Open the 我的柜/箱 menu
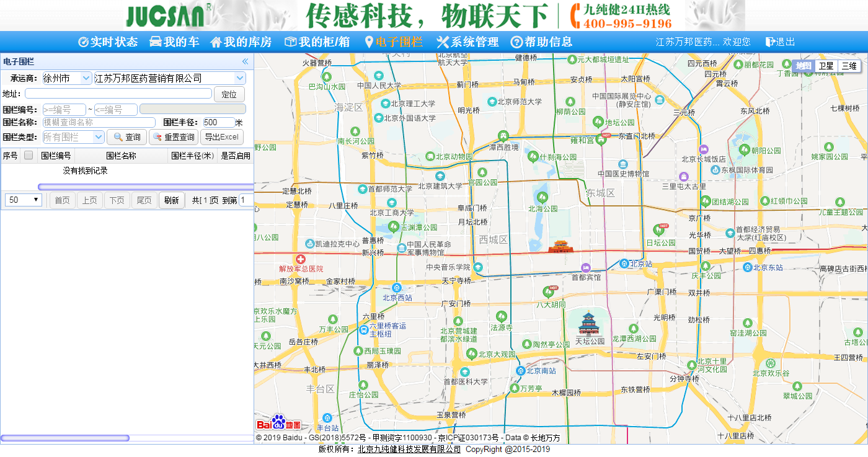Image resolution: width=868 pixels, height=457 pixels. [x=317, y=42]
